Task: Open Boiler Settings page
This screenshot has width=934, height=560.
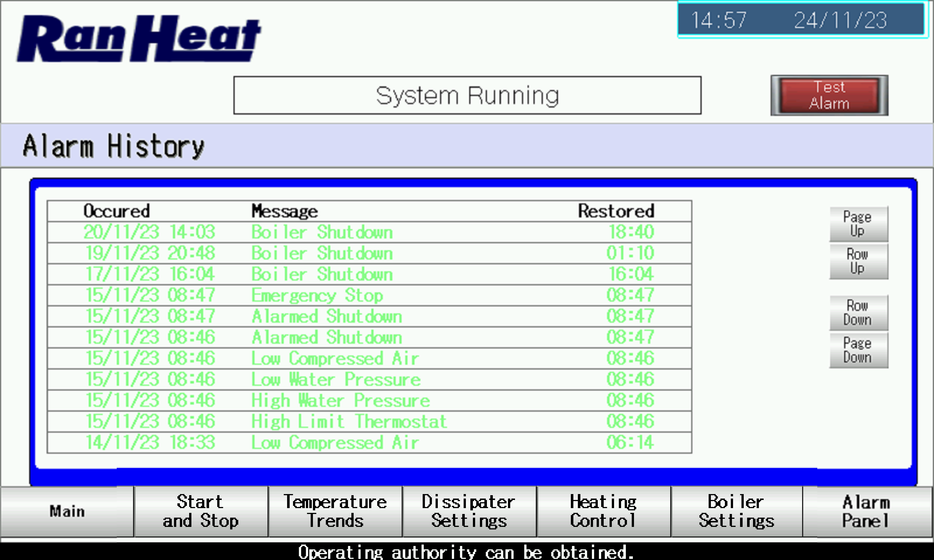Action: [736, 511]
